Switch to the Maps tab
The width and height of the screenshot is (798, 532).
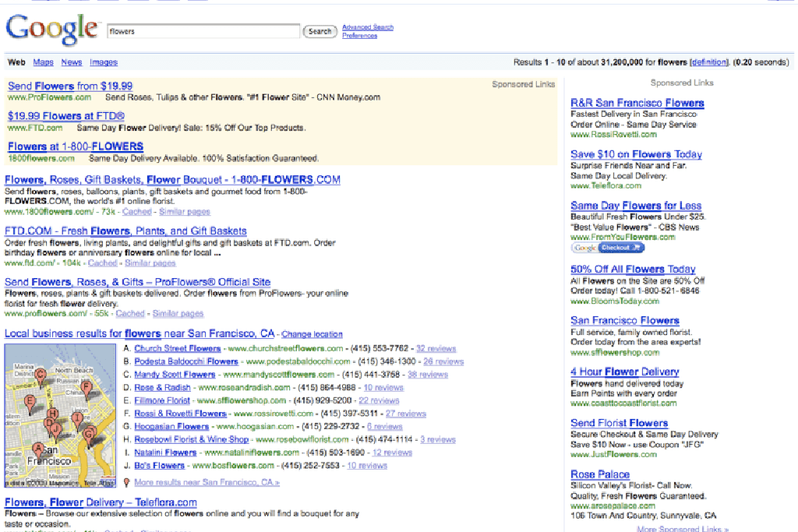(43, 62)
